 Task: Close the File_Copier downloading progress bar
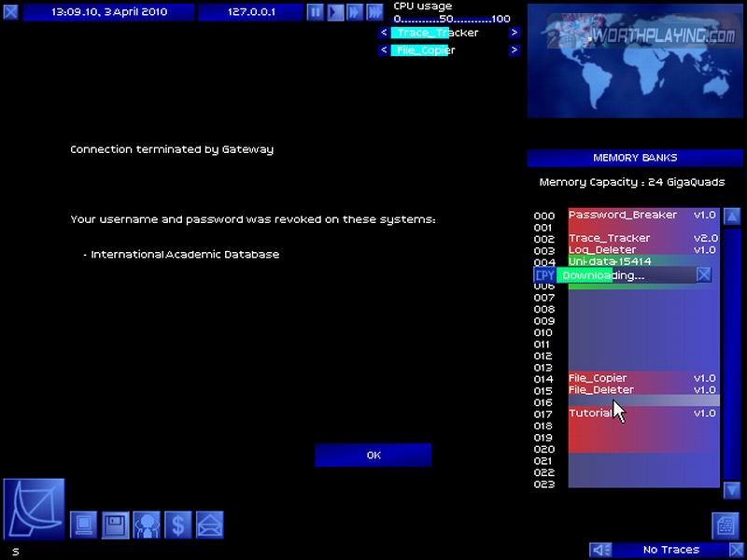tap(704, 274)
